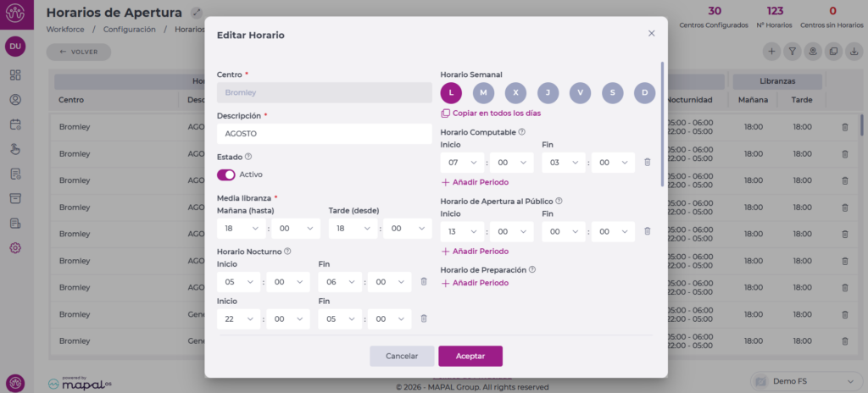Remove the 22:00–05:00 night period
Image resolution: width=868 pixels, height=393 pixels.
click(x=424, y=318)
